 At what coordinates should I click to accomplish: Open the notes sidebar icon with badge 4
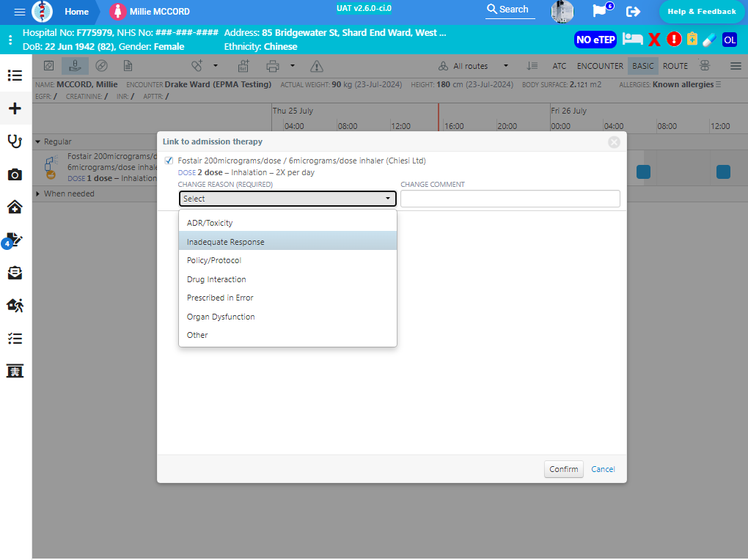pos(12,241)
